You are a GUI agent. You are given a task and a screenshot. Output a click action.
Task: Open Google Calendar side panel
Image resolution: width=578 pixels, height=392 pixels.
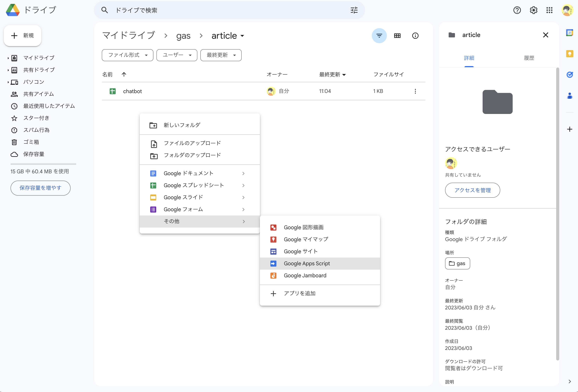(x=570, y=32)
